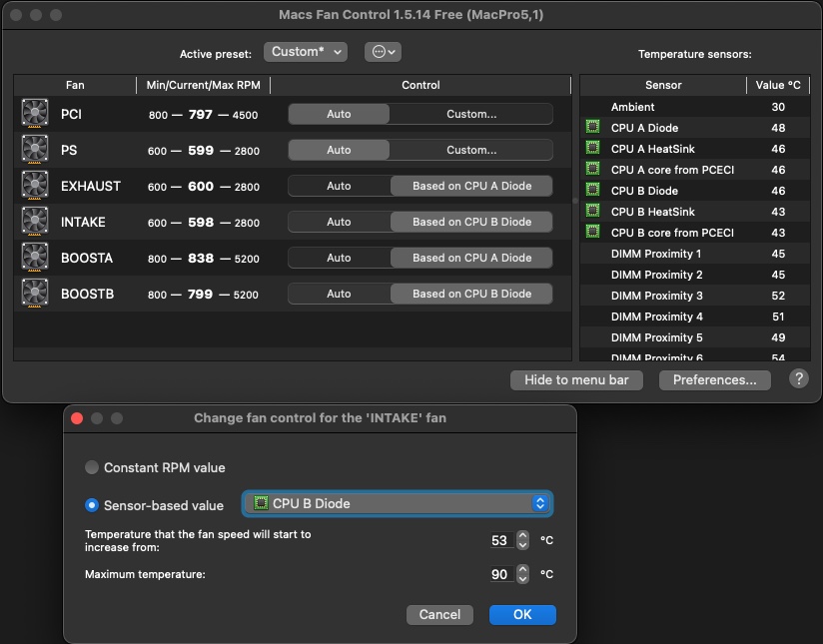Select the DIMM Proximity 2 row

click(x=695, y=275)
